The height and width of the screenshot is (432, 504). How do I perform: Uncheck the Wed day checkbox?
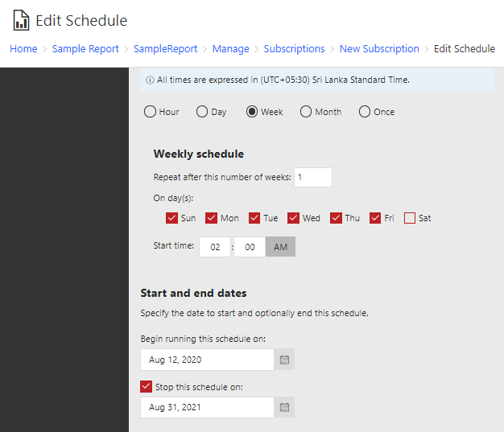[x=294, y=218]
